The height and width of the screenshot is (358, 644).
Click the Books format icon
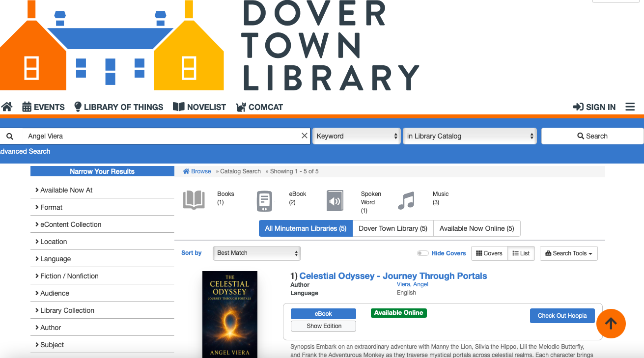[194, 201]
